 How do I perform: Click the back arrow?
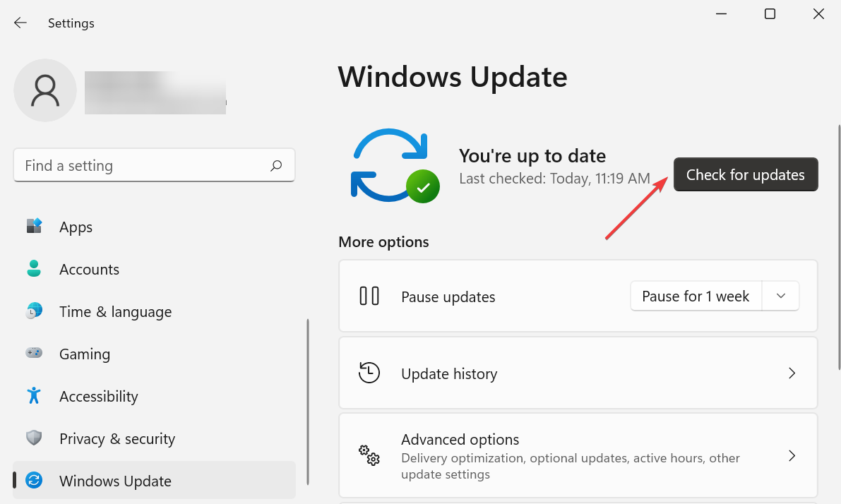20,22
